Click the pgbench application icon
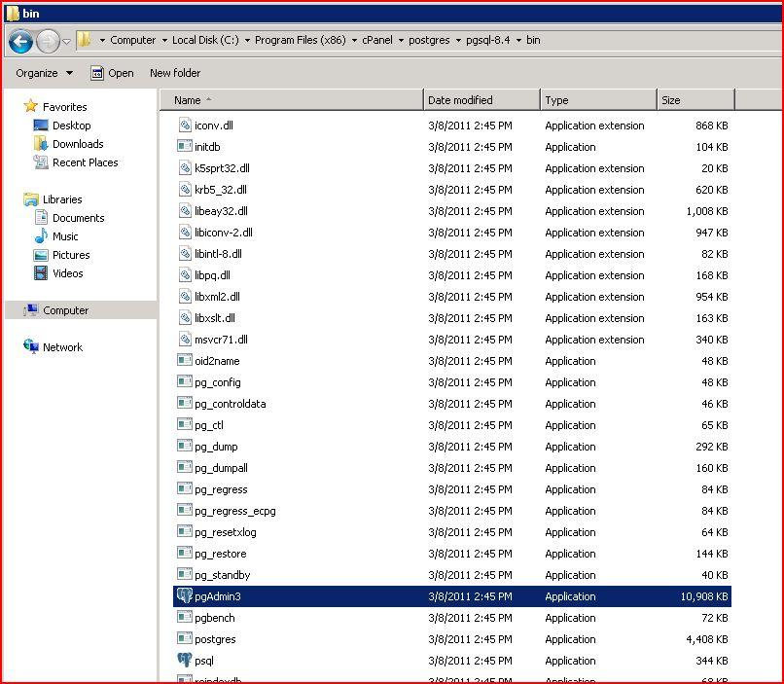Image resolution: width=784 pixels, height=684 pixels. point(185,617)
